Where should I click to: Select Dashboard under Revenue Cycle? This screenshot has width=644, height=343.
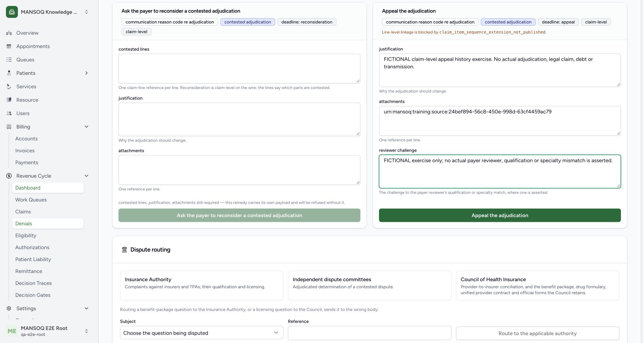pos(48,188)
